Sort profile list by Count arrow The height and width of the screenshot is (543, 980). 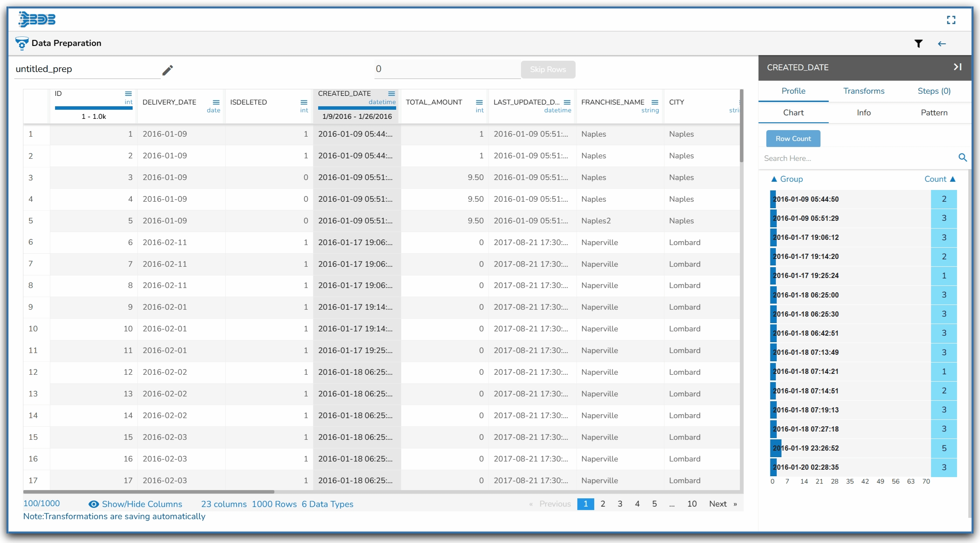click(953, 179)
